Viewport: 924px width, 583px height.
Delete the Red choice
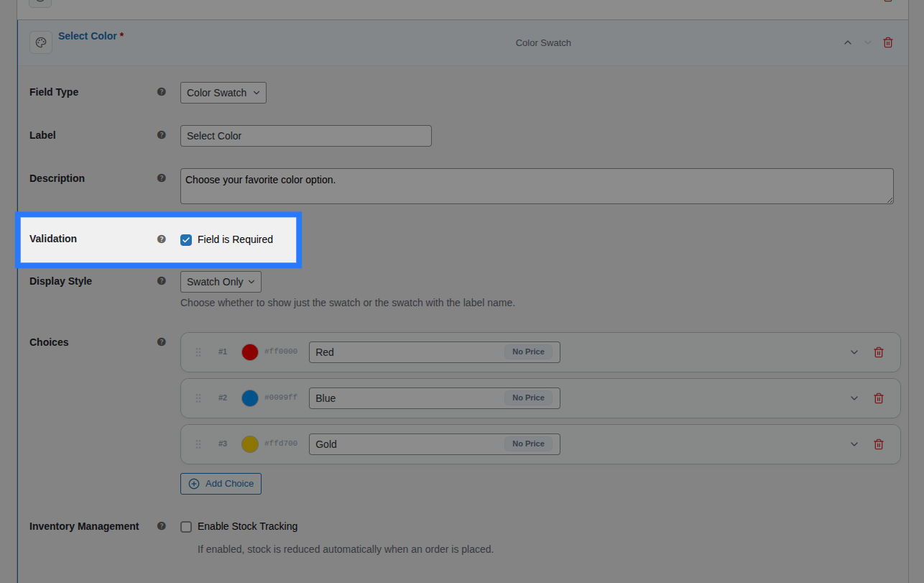878,352
